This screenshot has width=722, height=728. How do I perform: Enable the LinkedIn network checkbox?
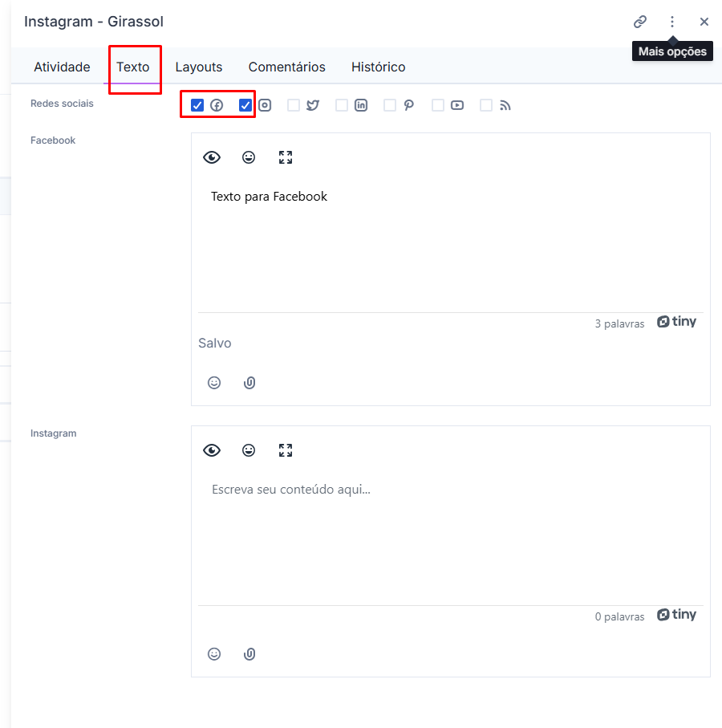[x=342, y=105]
